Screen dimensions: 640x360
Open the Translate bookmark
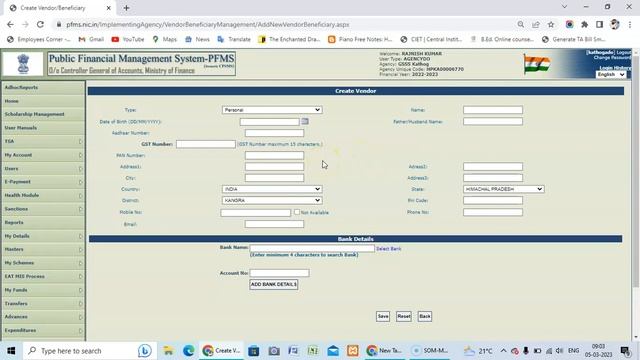pyautogui.click(x=234, y=39)
